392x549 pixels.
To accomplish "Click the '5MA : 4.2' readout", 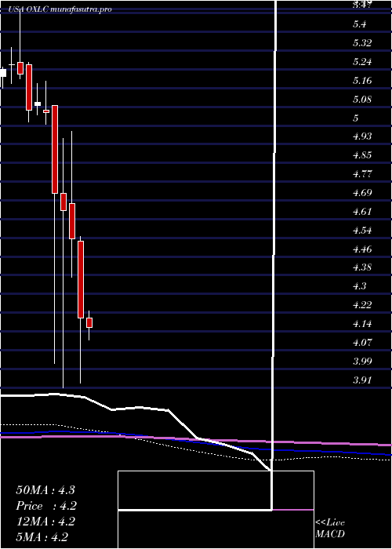I will coord(42,536).
